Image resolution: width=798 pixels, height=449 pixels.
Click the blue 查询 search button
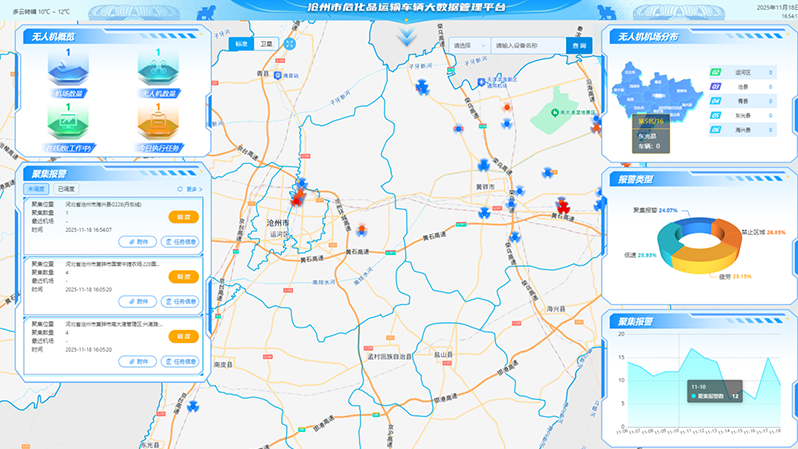click(577, 46)
